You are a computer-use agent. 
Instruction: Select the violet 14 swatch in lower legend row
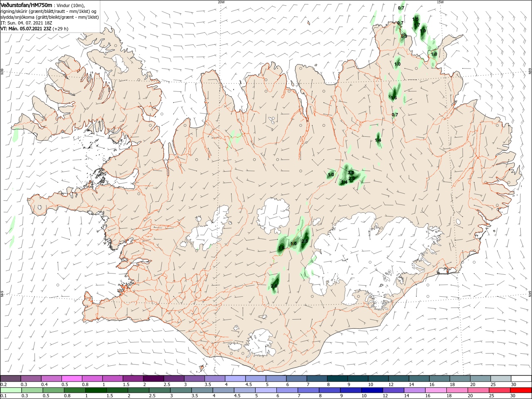[x=415, y=390]
